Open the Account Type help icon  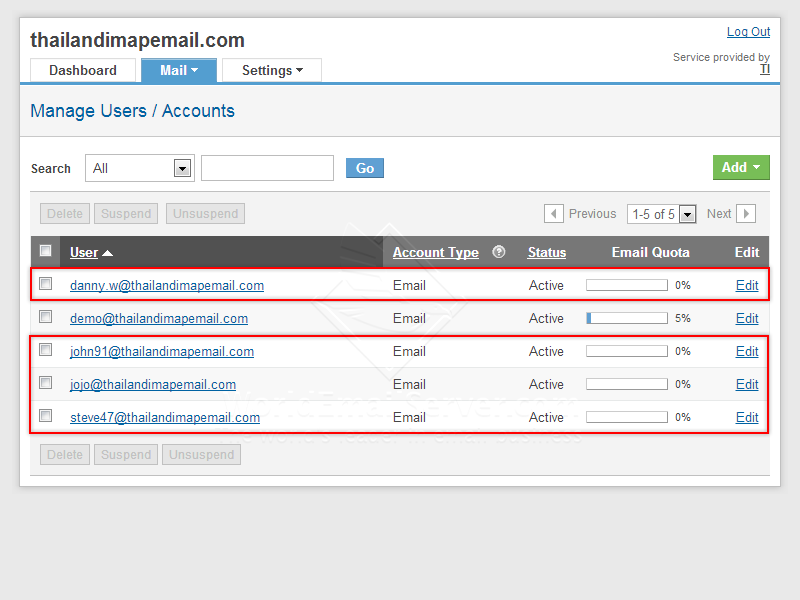(499, 252)
